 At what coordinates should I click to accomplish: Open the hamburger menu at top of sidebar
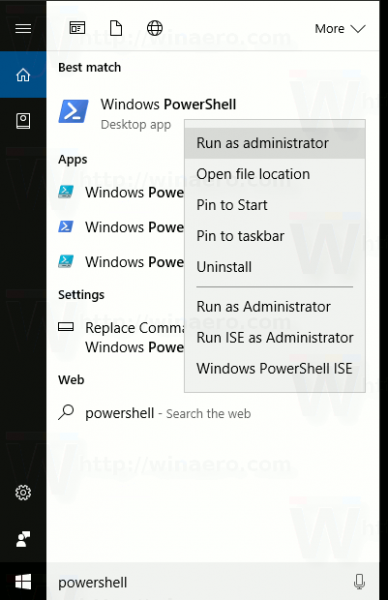coord(23,28)
